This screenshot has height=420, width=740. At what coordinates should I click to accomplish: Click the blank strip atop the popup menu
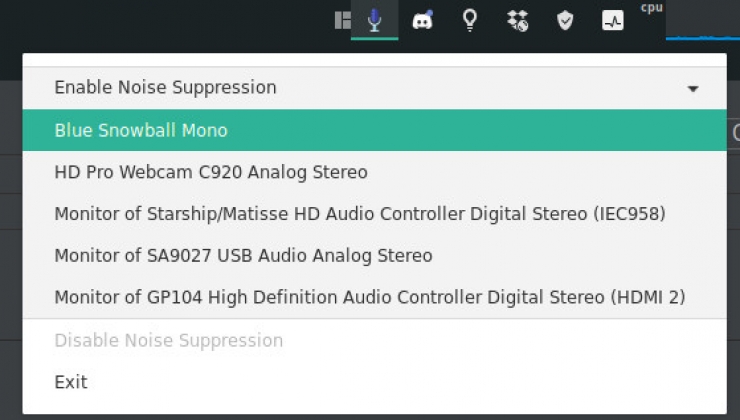pyautogui.click(x=374, y=60)
